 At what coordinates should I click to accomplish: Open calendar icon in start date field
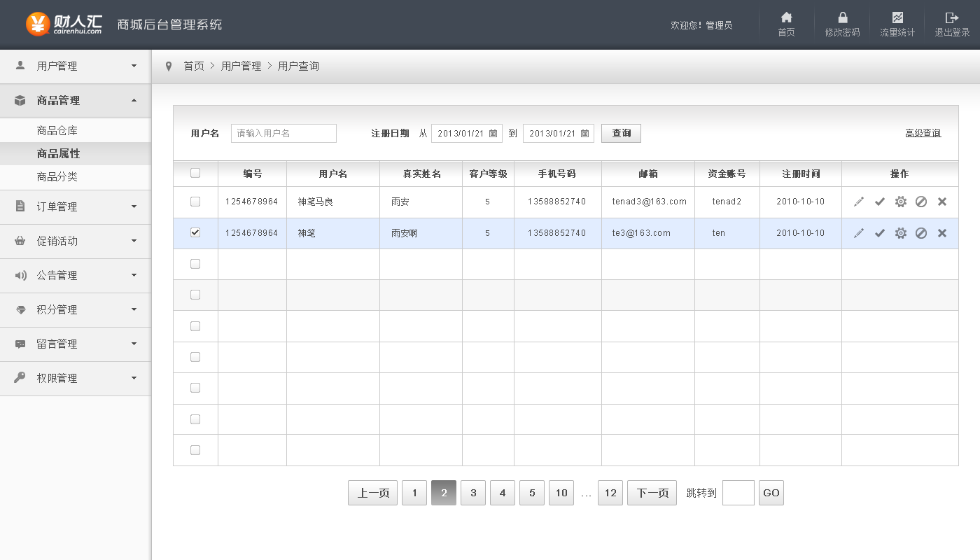coord(493,133)
